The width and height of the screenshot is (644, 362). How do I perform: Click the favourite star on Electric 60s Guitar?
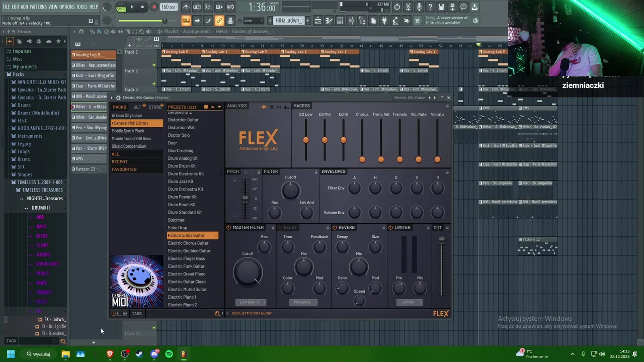[x=216, y=235]
